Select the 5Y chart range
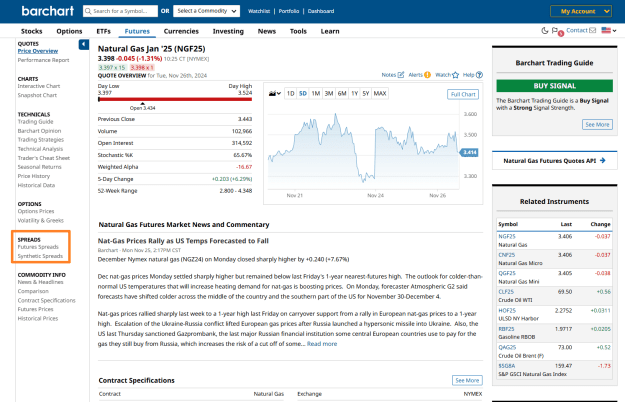The height and width of the screenshot is (402, 625). coord(366,94)
